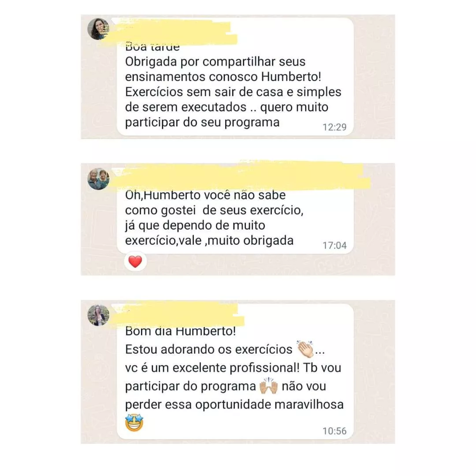Select 'perder essa oportunidade maravilhosa' line
The width and height of the screenshot is (476, 476).
click(x=234, y=405)
